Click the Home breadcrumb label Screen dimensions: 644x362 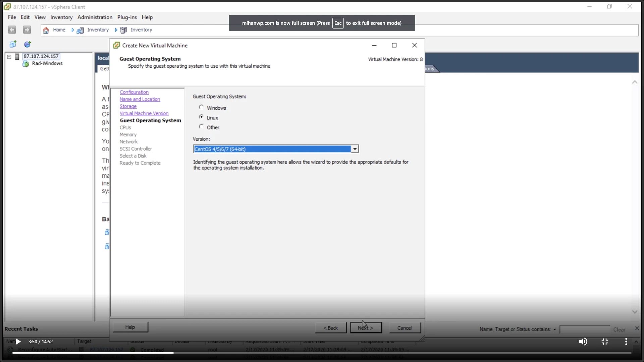pyautogui.click(x=59, y=30)
